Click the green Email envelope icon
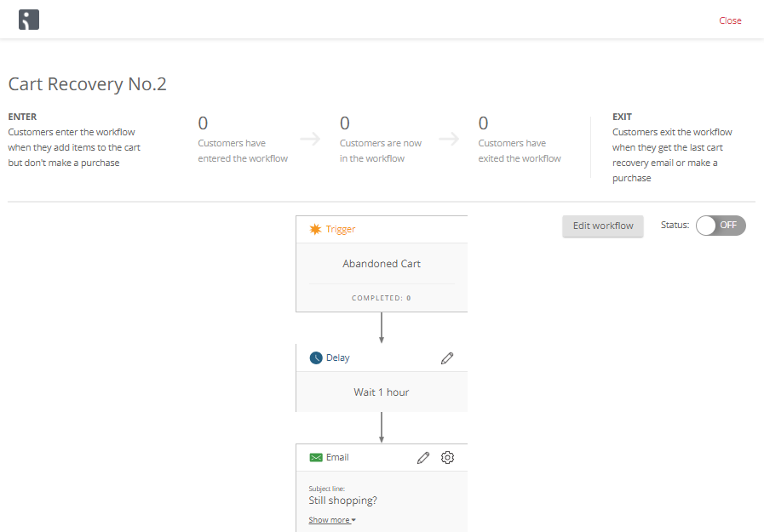Viewport: 764px width, 532px height. [316, 457]
